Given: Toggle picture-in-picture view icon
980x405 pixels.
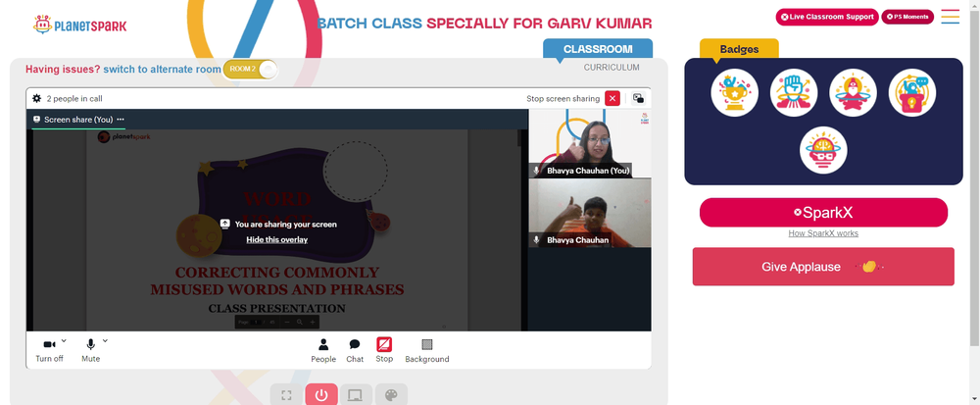Looking at the screenshot, I should tap(638, 98).
